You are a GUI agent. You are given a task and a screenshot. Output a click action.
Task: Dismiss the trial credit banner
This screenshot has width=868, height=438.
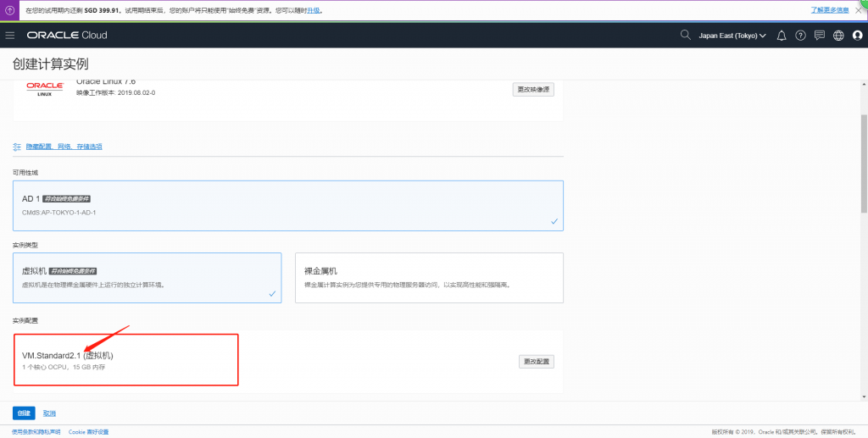pyautogui.click(x=859, y=10)
